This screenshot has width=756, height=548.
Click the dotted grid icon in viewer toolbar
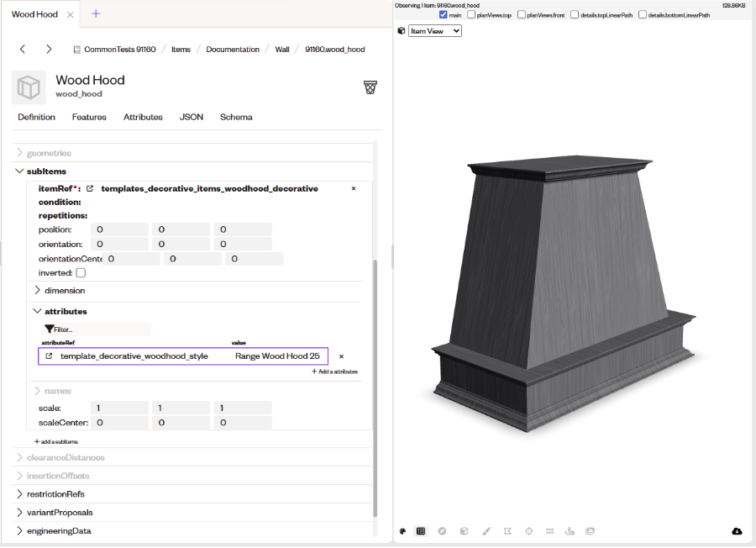[x=549, y=531]
